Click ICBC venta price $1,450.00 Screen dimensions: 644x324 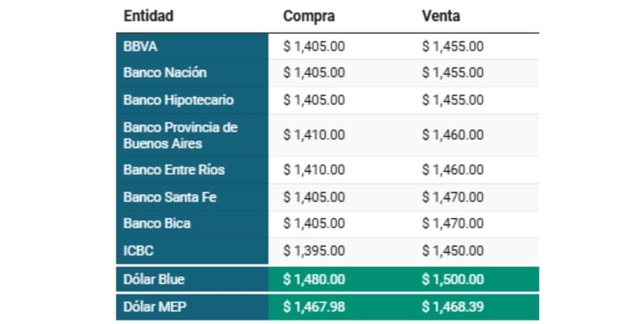coord(453,251)
